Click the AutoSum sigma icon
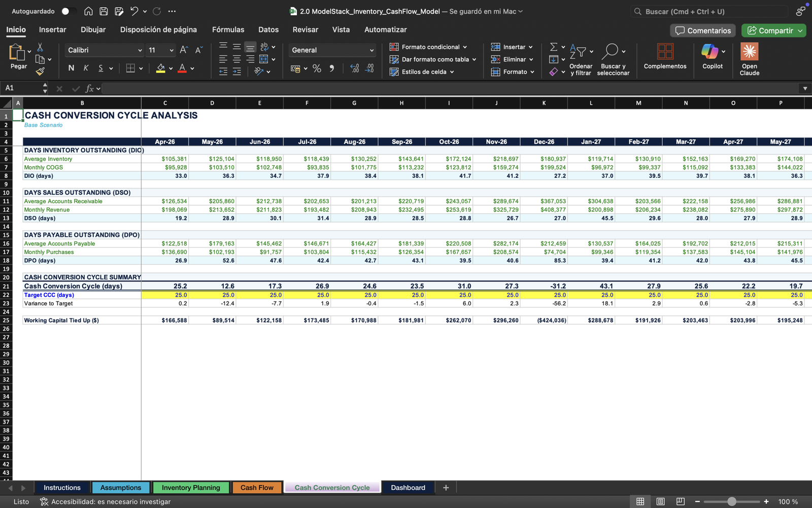 [x=554, y=47]
